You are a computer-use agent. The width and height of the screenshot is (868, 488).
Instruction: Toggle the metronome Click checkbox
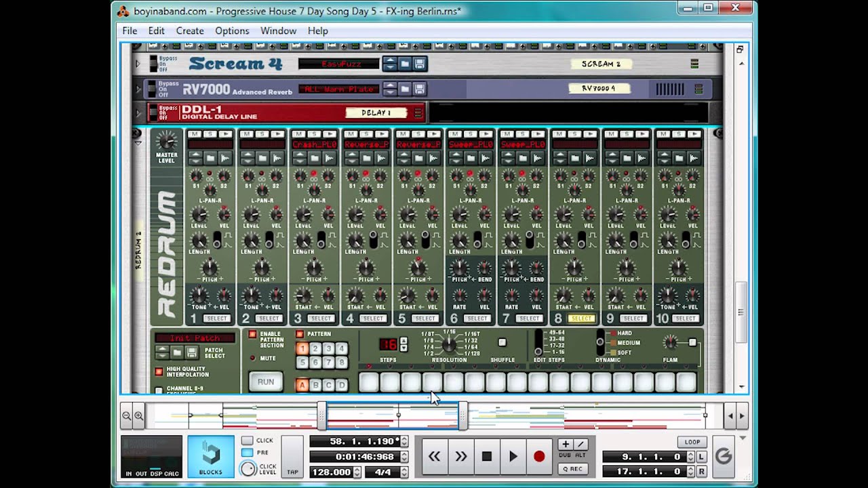[248, 441]
